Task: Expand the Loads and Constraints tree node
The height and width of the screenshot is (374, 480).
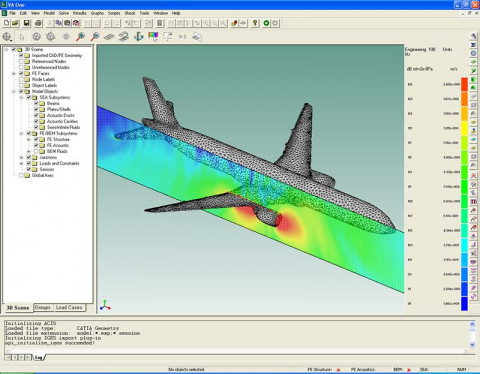Action: tap(21, 163)
